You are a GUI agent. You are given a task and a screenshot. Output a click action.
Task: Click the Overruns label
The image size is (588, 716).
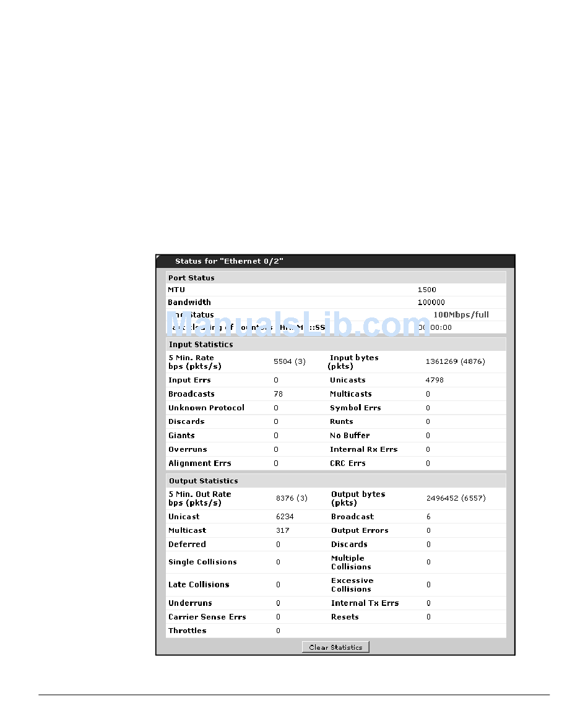188,449
